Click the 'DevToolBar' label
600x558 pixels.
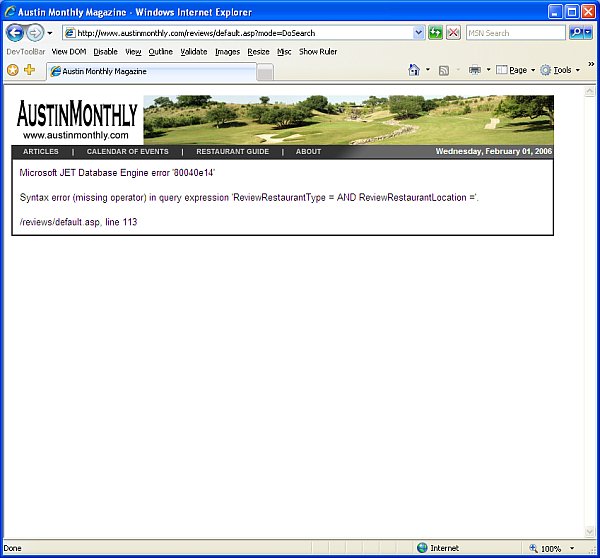(26, 52)
